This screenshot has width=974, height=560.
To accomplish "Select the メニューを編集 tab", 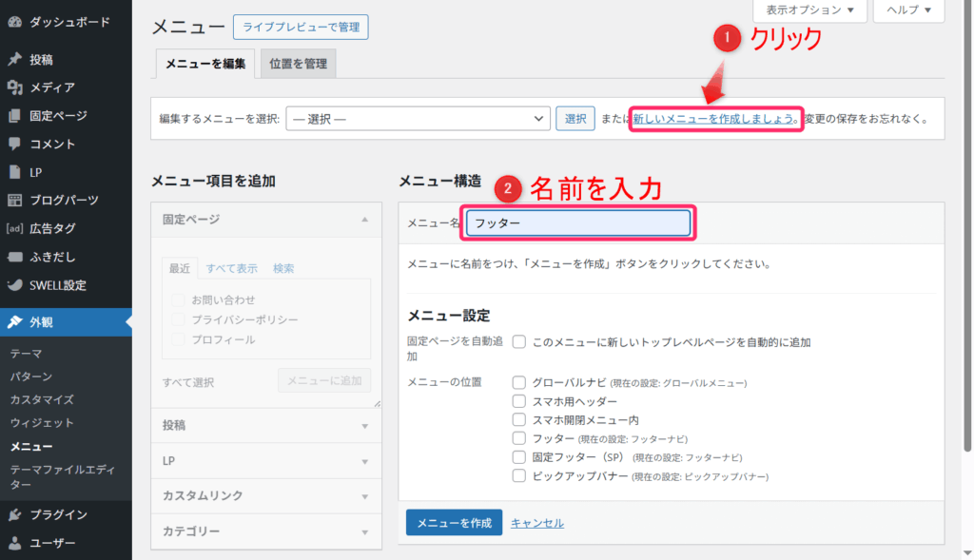I will (x=205, y=64).
